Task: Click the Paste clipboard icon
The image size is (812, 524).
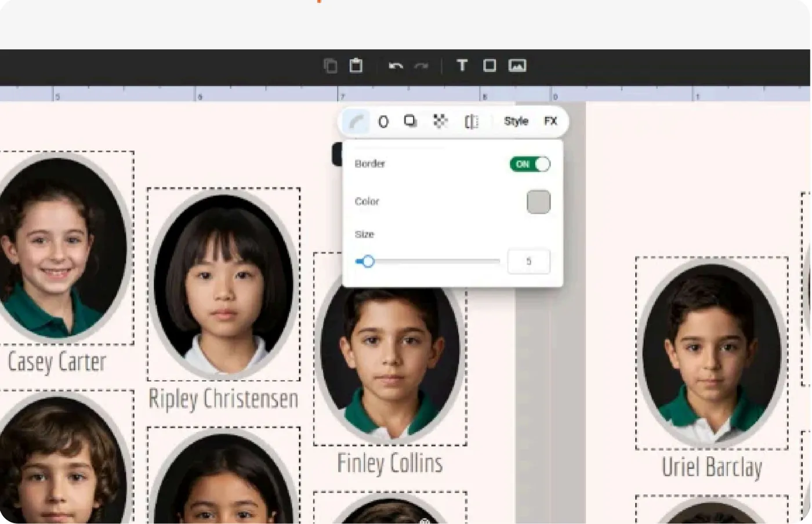Action: click(356, 66)
